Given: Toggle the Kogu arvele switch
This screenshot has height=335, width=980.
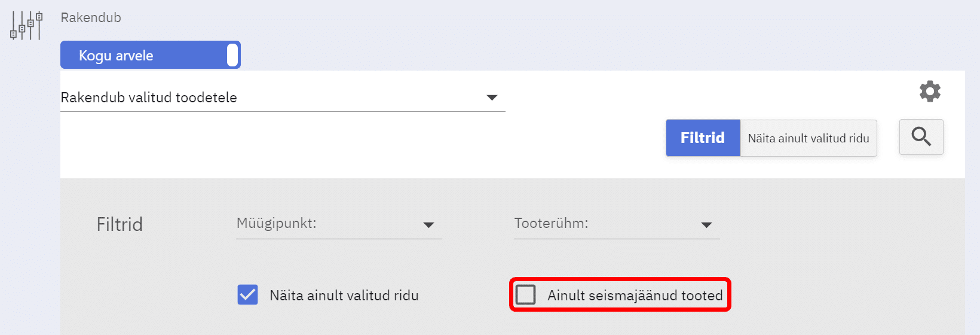Looking at the screenshot, I should (x=151, y=55).
